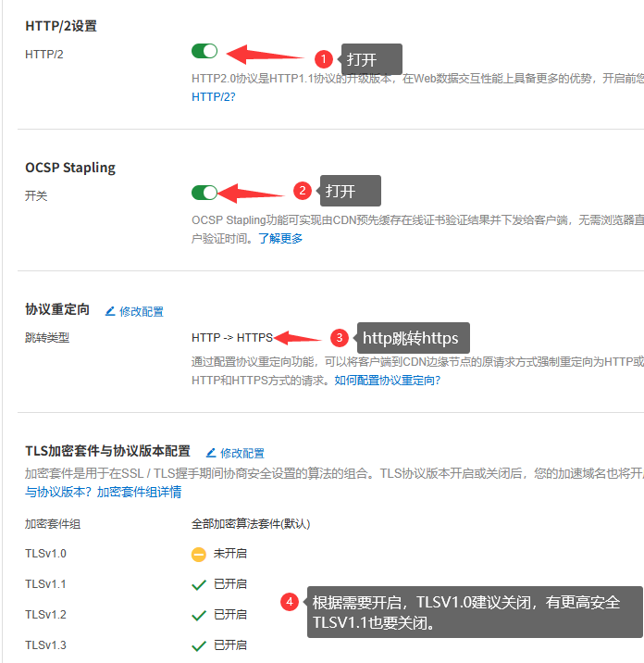644x663 pixels.
Task: Click the green check icon for TLSv1.2
Action: tap(199, 615)
